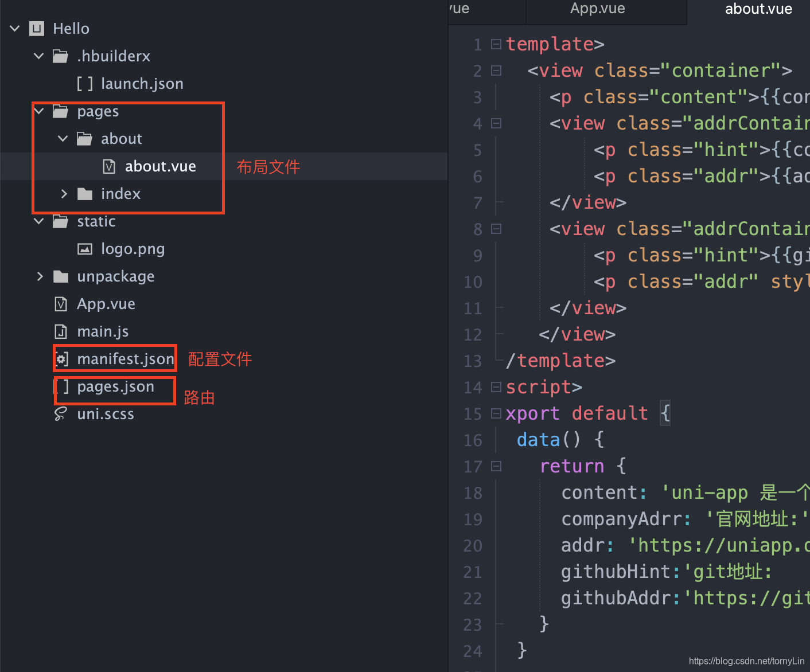Collapse the about folder chevron
The height and width of the screenshot is (672, 810).
pos(63,138)
